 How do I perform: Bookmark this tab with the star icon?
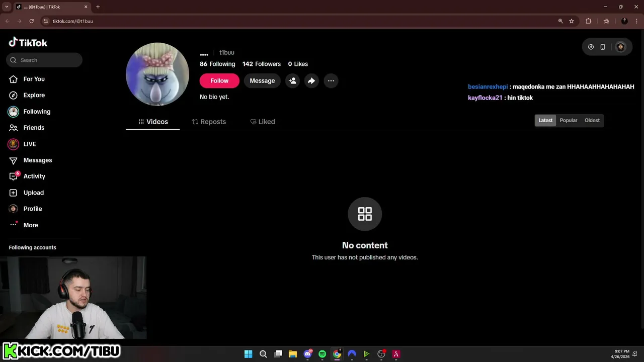tap(572, 21)
